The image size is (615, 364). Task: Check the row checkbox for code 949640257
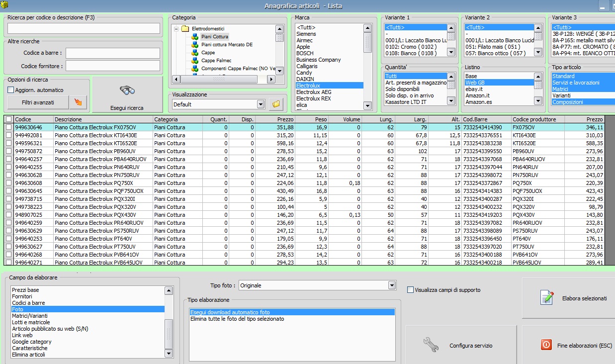[8, 159]
